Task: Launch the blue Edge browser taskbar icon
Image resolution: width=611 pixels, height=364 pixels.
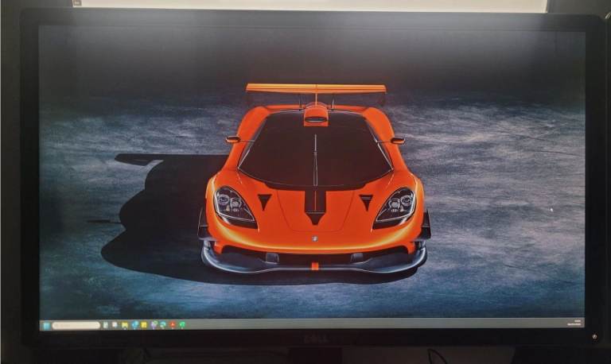Action: coord(134,325)
